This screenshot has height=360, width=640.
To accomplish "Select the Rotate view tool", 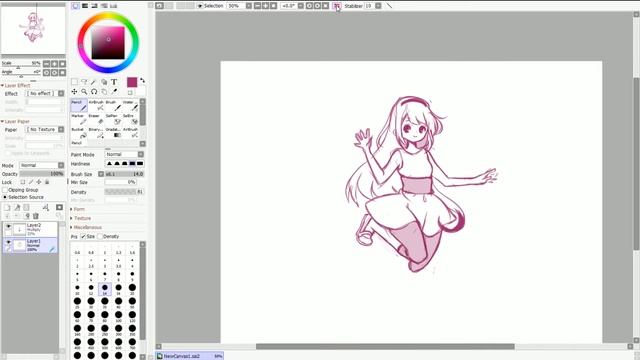I will pyautogui.click(x=94, y=92).
